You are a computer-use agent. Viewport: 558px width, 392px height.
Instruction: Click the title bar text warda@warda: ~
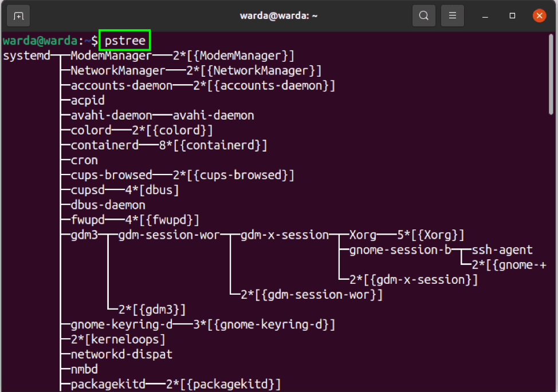pyautogui.click(x=279, y=15)
